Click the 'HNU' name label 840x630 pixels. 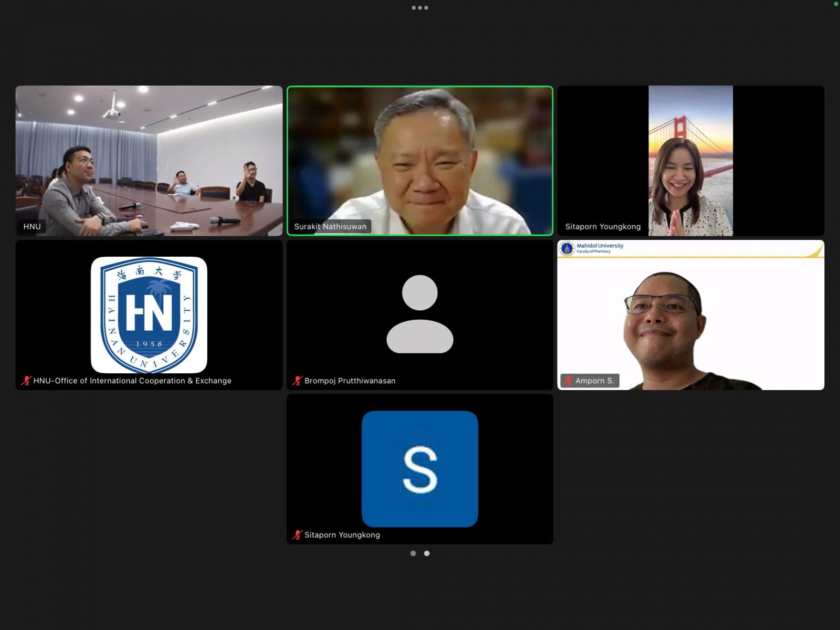[32, 226]
